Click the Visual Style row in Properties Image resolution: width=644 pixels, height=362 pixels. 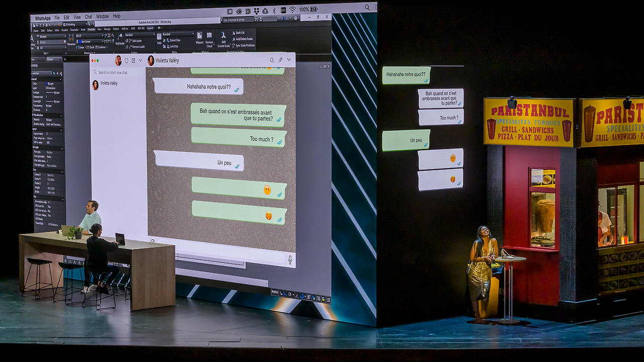click(x=49, y=224)
